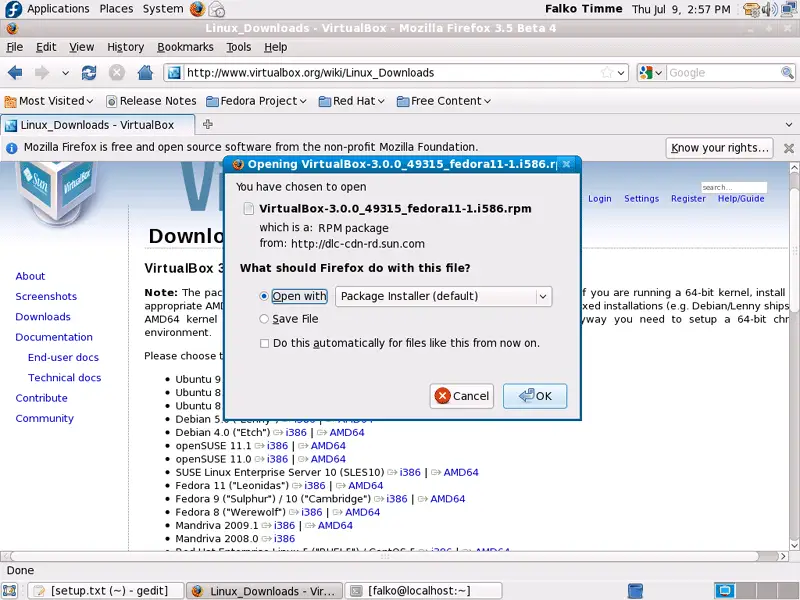Launch Firefox from the top panel launcher
800x600 pixels.
[197, 9]
